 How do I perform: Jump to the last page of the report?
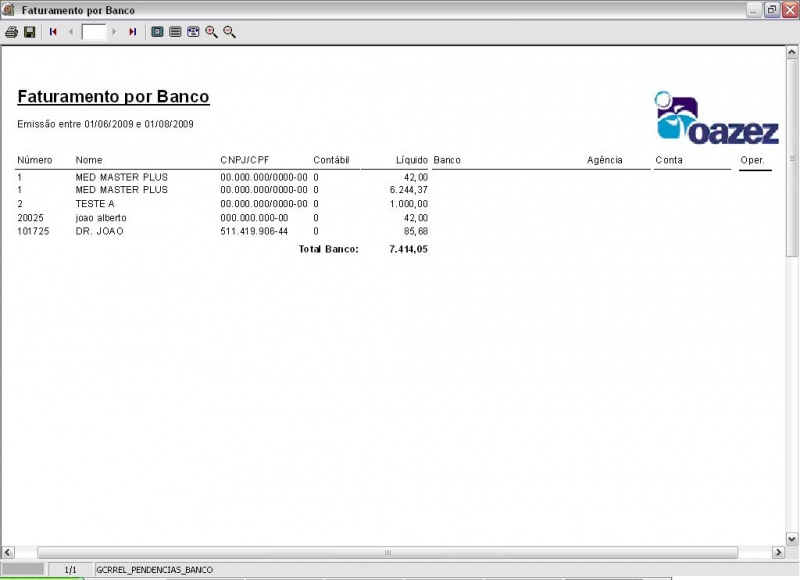pyautogui.click(x=133, y=32)
